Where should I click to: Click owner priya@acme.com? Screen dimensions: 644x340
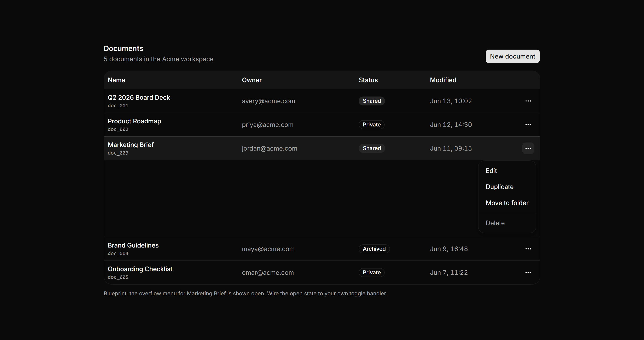click(267, 125)
